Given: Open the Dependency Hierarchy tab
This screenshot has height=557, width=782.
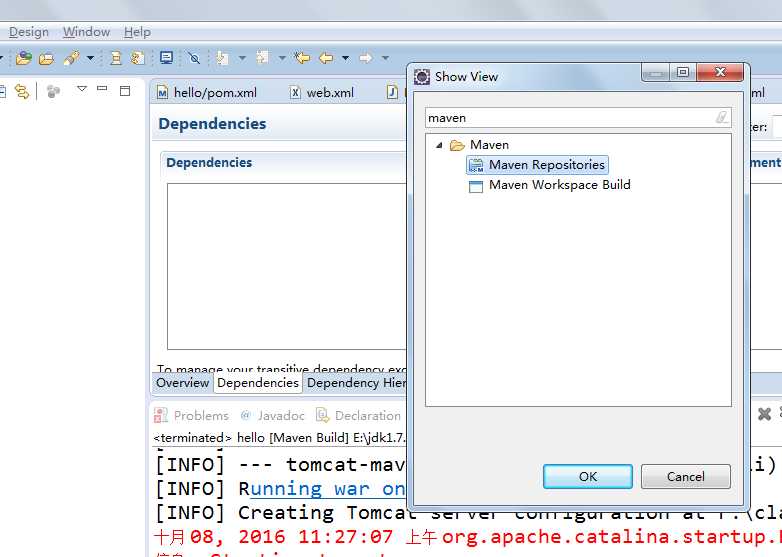Looking at the screenshot, I should click(356, 383).
